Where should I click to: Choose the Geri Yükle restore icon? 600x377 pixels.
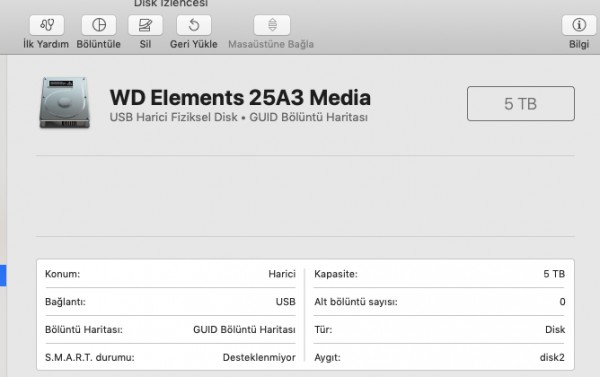[x=194, y=25]
